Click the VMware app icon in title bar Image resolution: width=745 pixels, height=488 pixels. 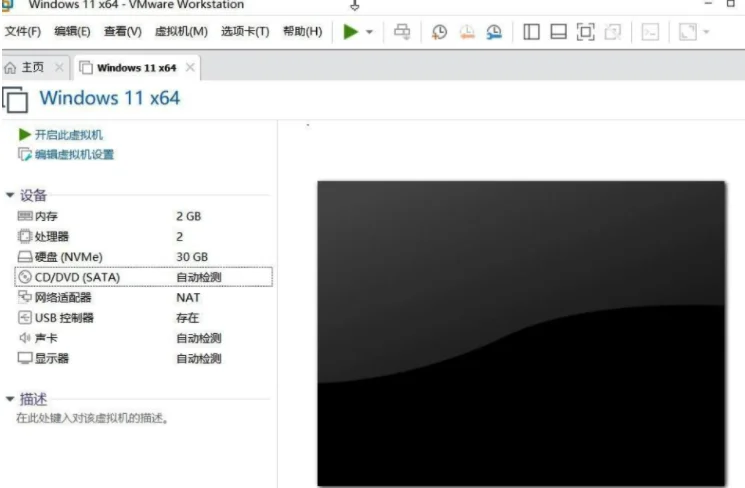8,6
